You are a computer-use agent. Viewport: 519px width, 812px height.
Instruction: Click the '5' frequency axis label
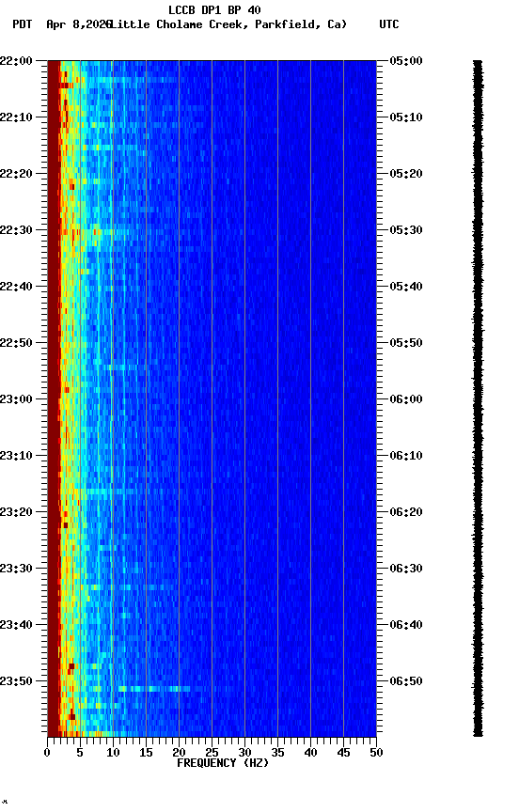tap(80, 753)
